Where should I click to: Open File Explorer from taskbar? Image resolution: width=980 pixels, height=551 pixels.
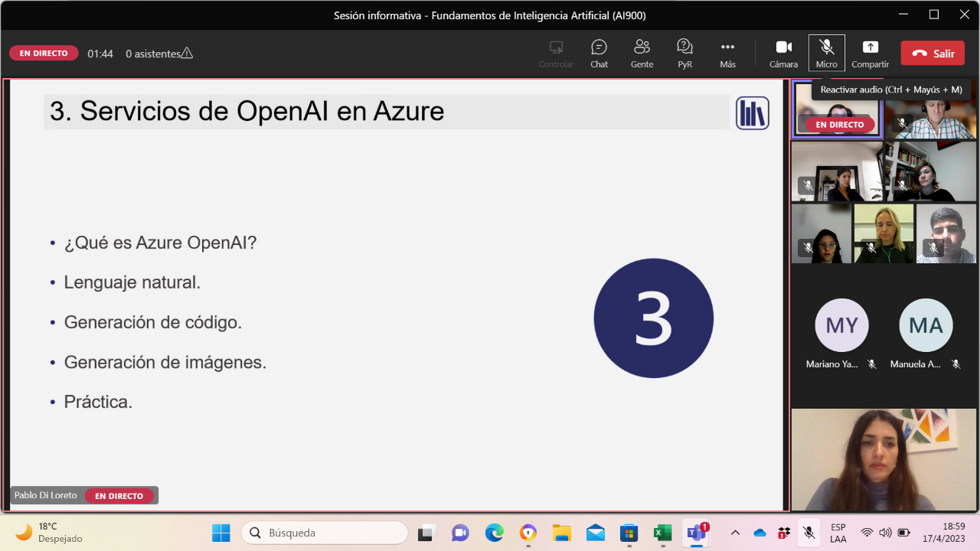(x=562, y=533)
